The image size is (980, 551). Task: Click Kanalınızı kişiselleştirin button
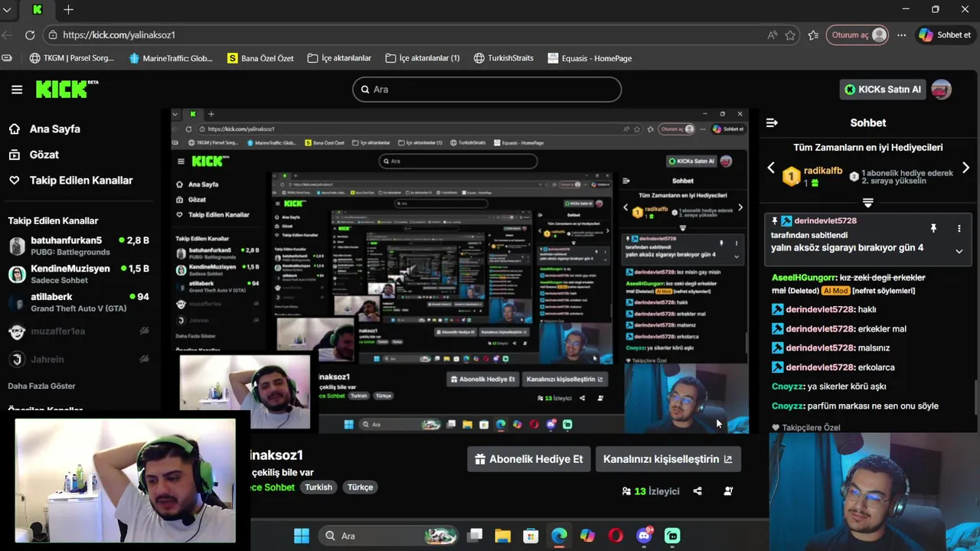pos(668,459)
